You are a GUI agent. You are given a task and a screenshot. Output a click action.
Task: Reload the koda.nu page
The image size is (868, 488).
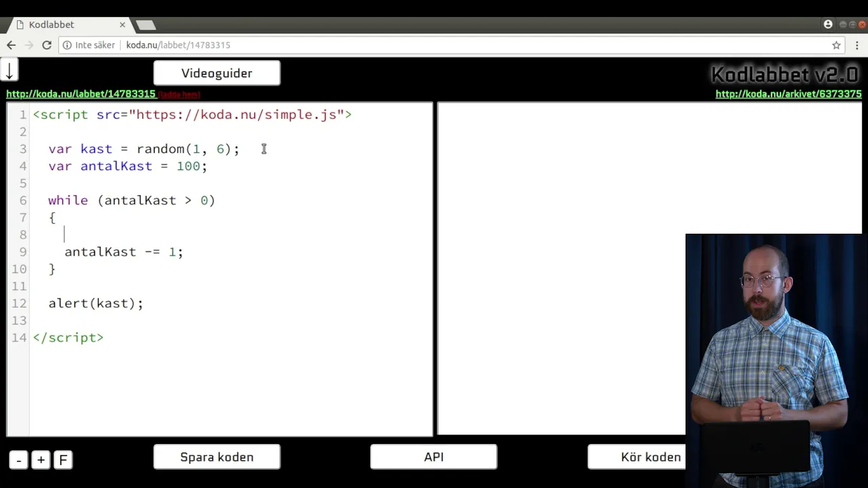pos(47,45)
